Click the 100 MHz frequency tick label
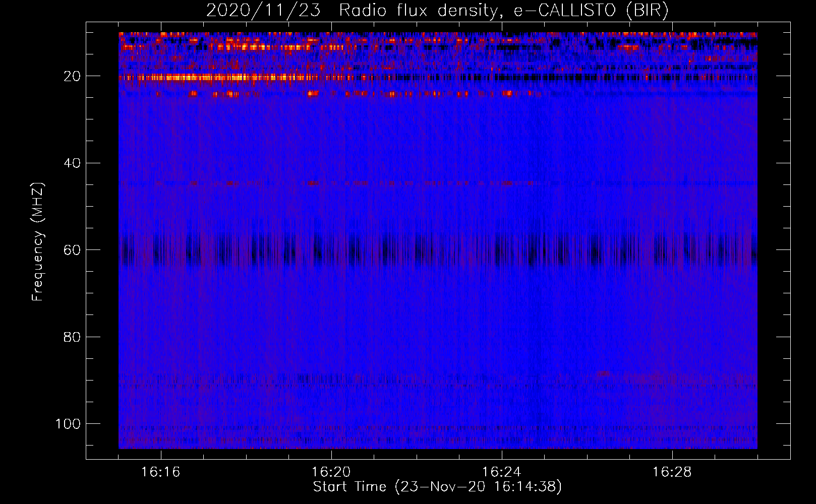816x504 pixels. tap(68, 424)
